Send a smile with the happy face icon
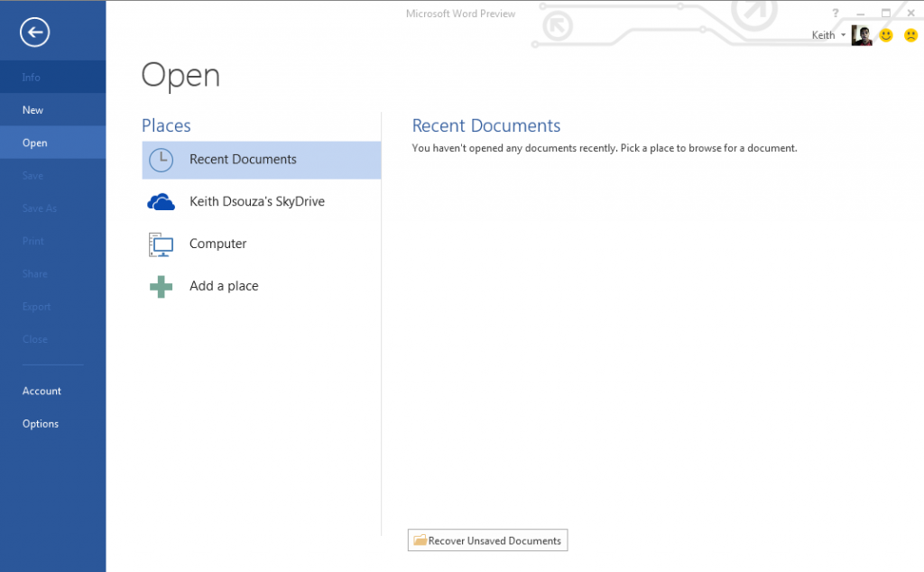This screenshot has height=572, width=924. point(886,35)
